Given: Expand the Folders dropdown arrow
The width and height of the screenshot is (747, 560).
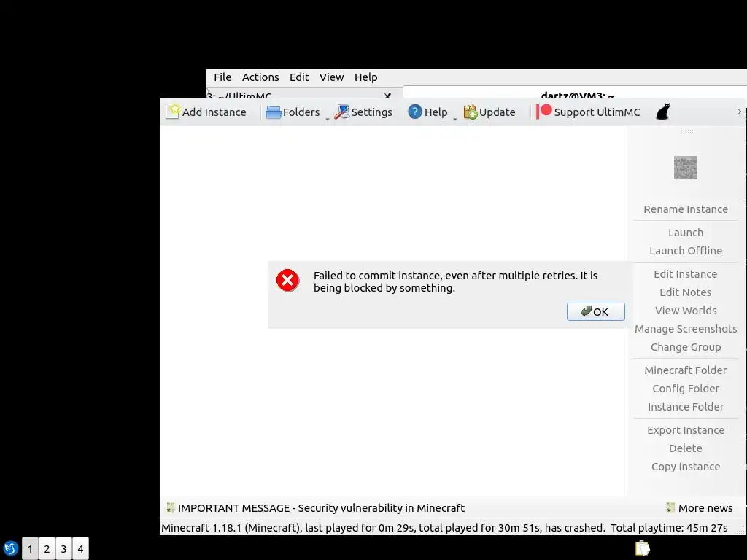Looking at the screenshot, I should pos(328,119).
